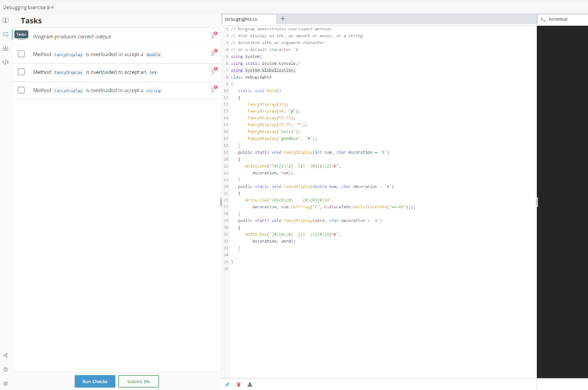Image resolution: width=588 pixels, height=390 pixels.
Task: Check the string overload task checkbox
Action: pos(21,90)
